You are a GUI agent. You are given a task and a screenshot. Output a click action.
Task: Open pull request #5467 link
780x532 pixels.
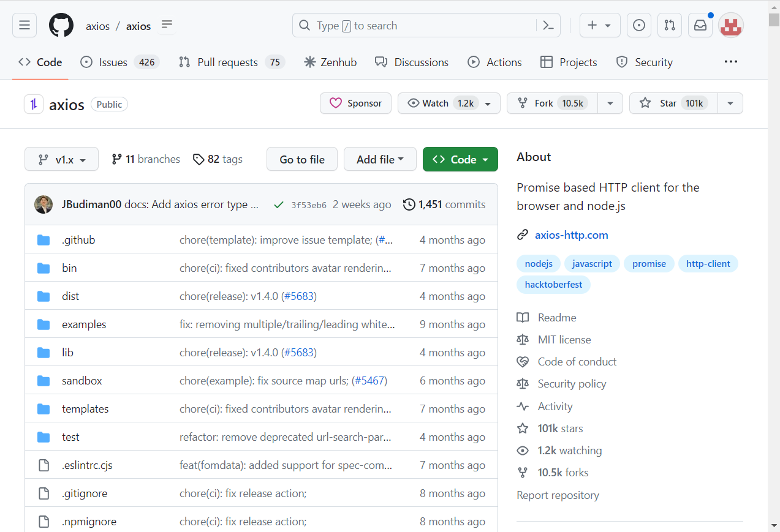[369, 381]
